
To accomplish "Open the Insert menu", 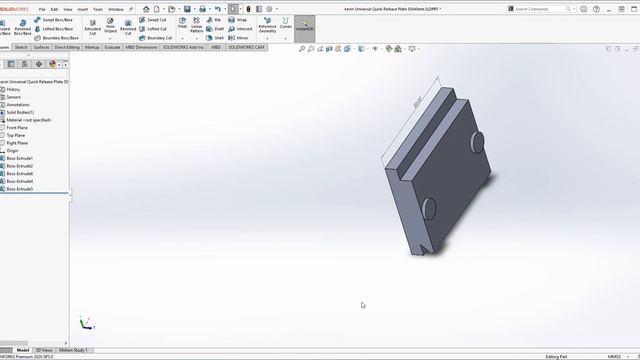I will click(82, 9).
